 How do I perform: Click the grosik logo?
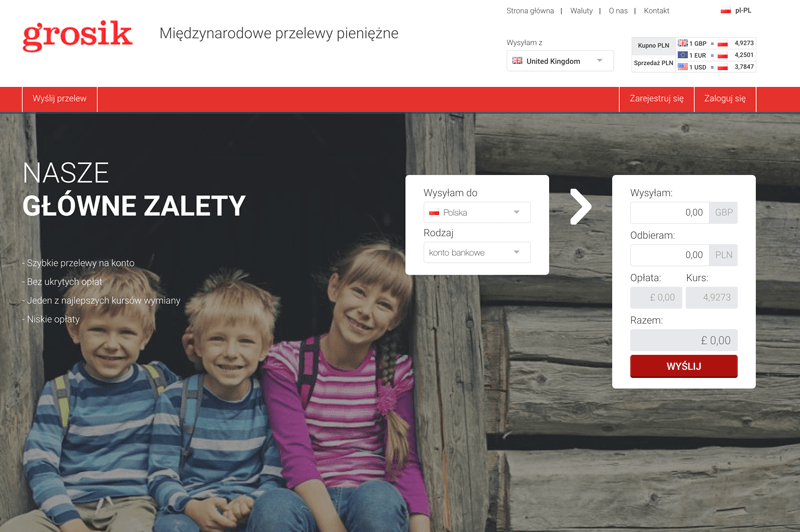point(78,36)
